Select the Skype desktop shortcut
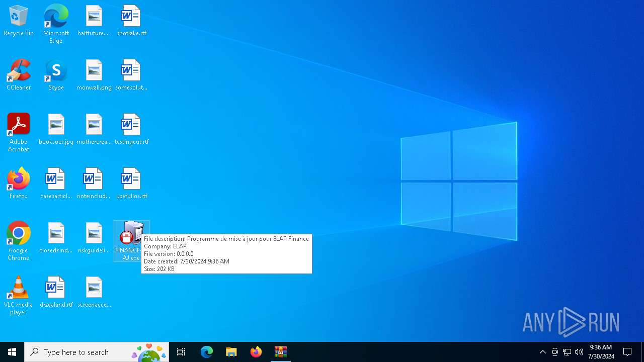644x362 pixels. tap(56, 75)
